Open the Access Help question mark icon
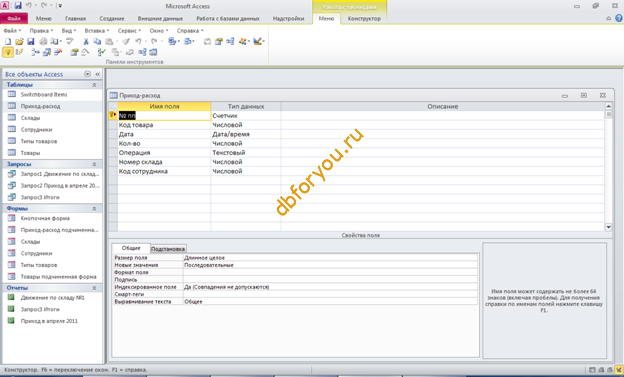The width and height of the screenshot is (624, 377). coord(619,18)
